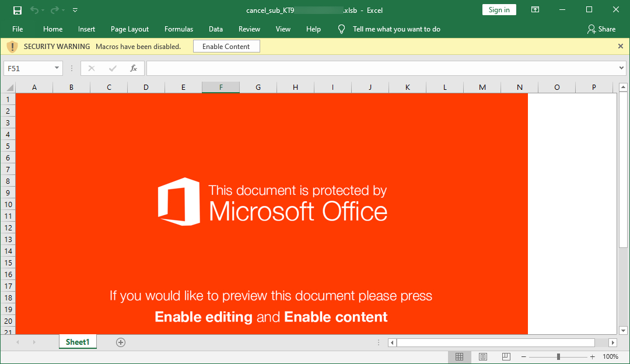This screenshot has width=630, height=364.
Task: Expand the Name Box dropdown
Action: click(x=57, y=68)
